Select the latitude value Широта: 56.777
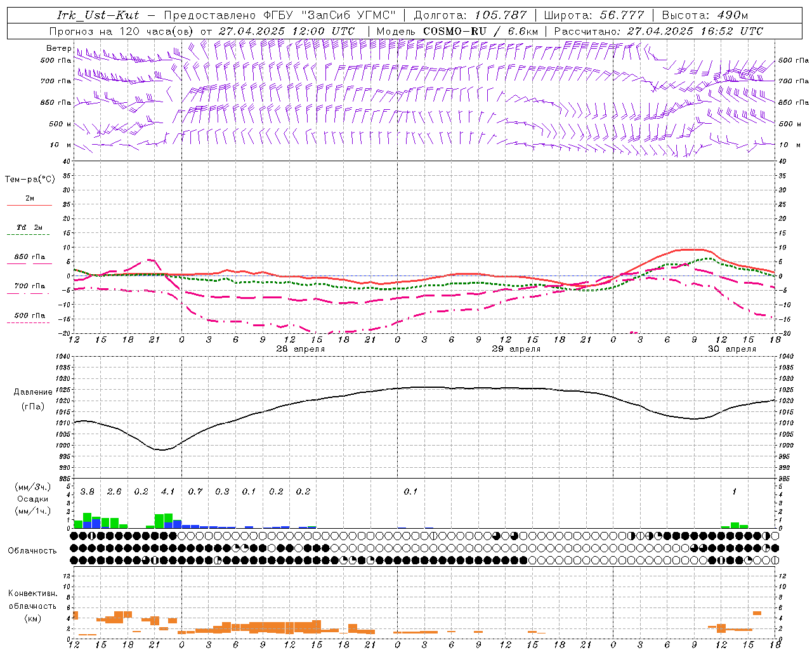Viewport: 812px width, 650px height. (x=594, y=15)
